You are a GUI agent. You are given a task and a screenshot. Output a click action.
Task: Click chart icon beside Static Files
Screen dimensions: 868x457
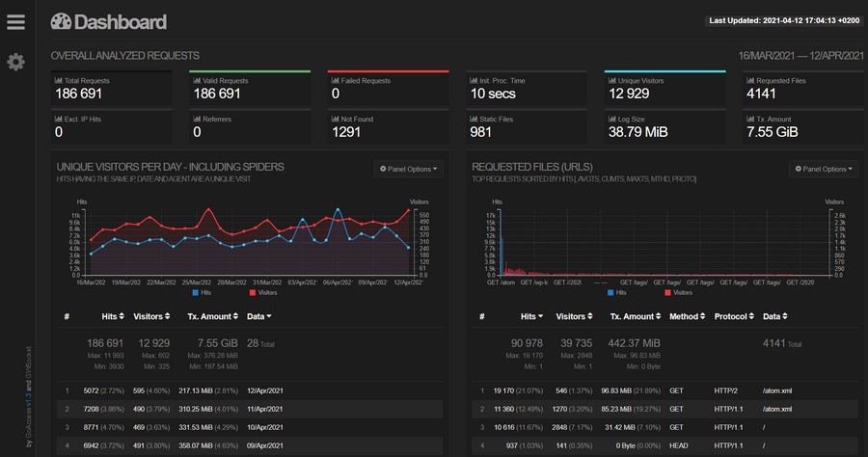474,119
